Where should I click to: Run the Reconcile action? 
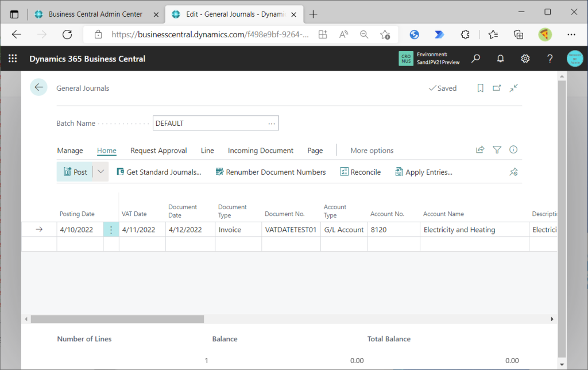point(361,172)
